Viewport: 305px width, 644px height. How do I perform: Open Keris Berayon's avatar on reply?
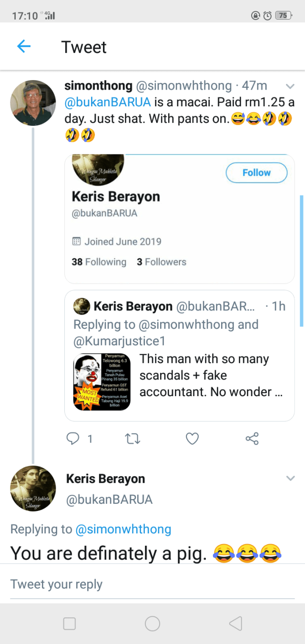pos(33,489)
